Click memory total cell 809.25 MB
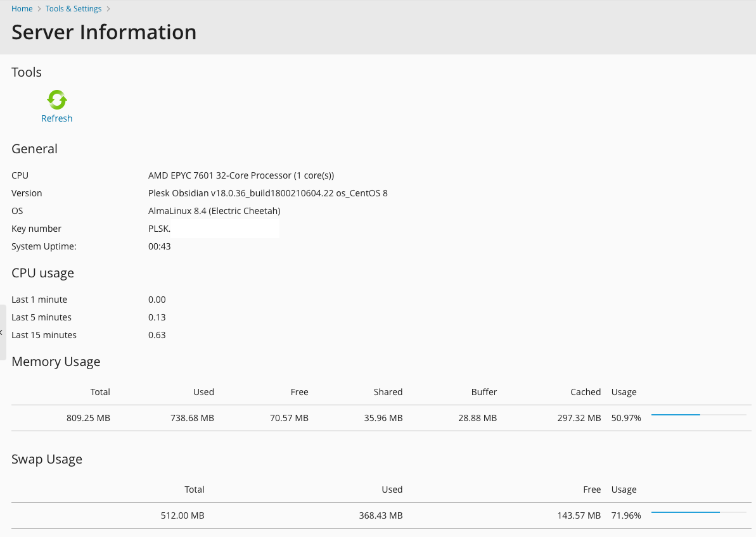The image size is (756, 537). 88,418
